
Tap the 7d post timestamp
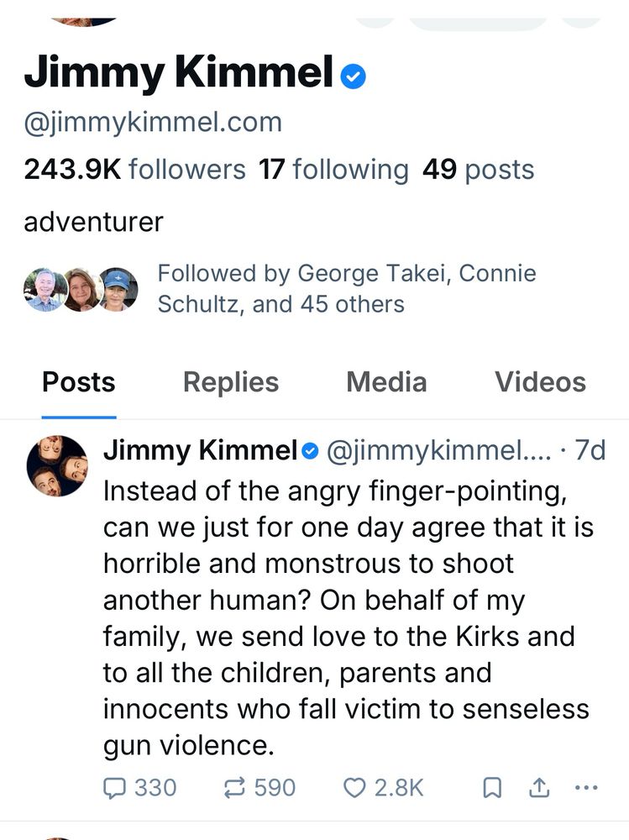(x=590, y=451)
